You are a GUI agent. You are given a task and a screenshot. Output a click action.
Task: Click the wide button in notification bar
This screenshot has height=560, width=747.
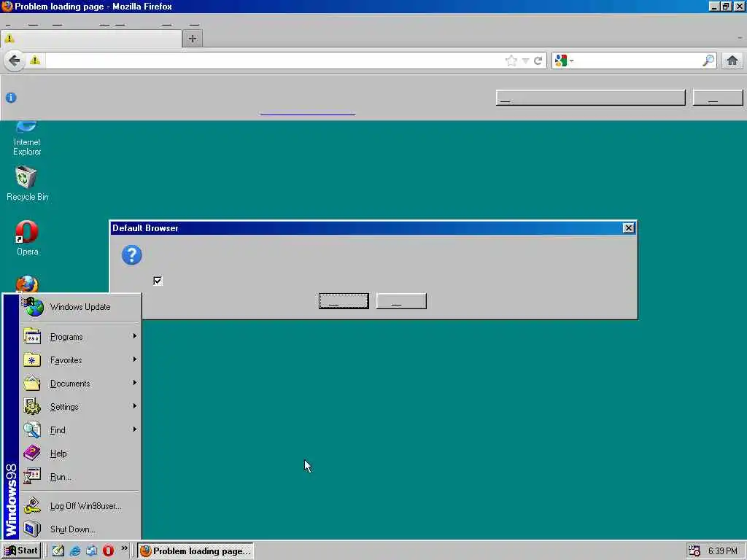point(590,98)
